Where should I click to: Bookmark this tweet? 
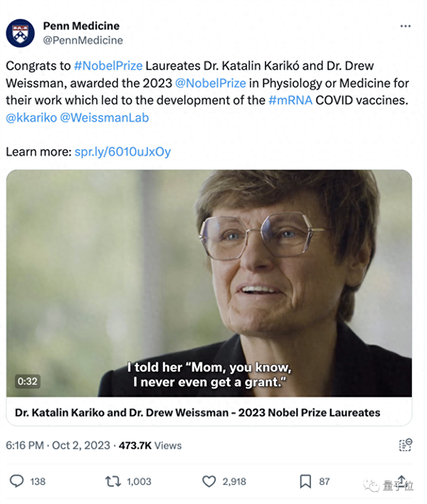coord(305,481)
